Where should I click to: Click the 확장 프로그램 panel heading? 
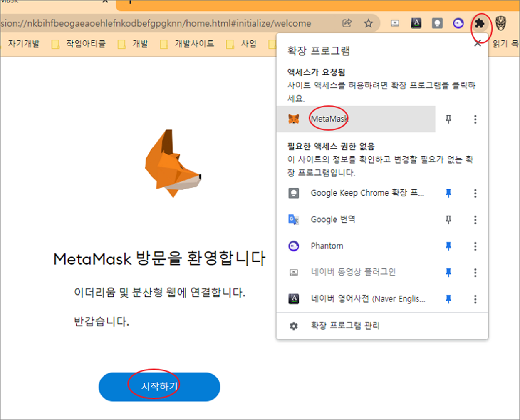pyautogui.click(x=318, y=51)
